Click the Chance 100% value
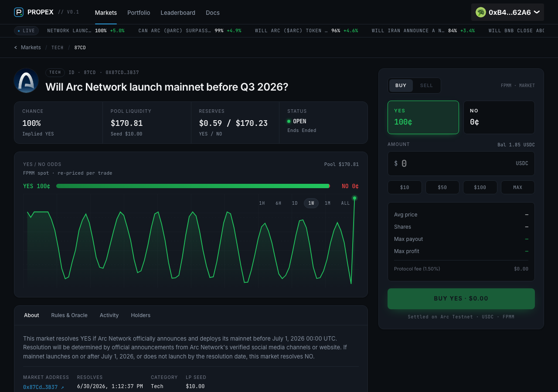This screenshot has width=558, height=392. coord(31,123)
